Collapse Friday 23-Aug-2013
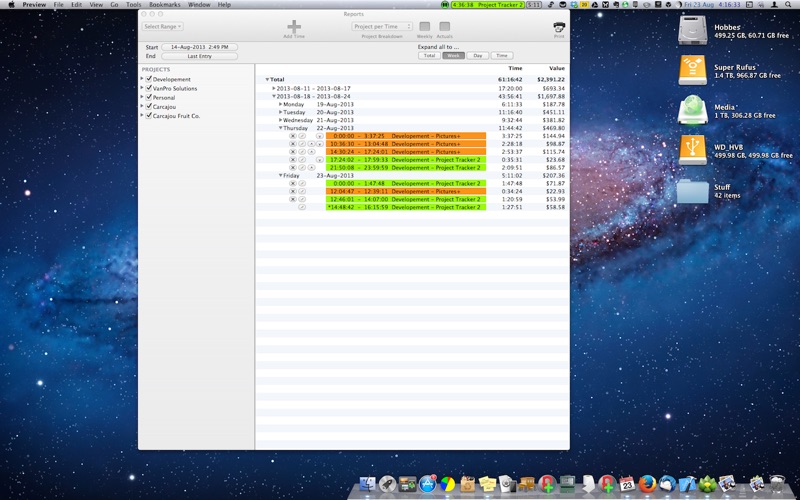 (280, 176)
